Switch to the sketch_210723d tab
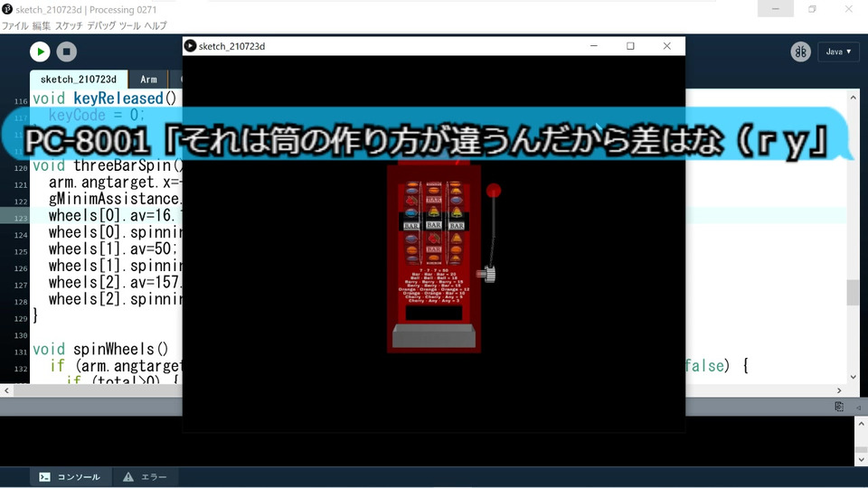868x488 pixels. [79, 80]
